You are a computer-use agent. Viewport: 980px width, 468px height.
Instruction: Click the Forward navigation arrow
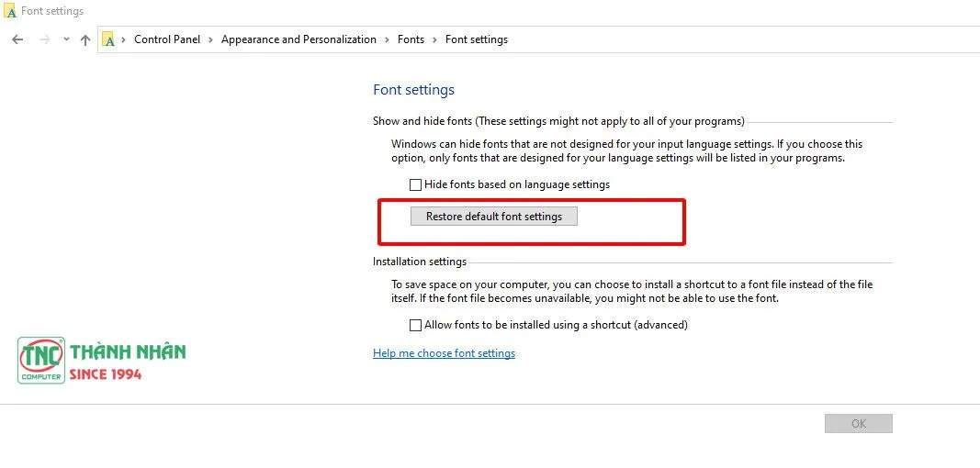[44, 39]
